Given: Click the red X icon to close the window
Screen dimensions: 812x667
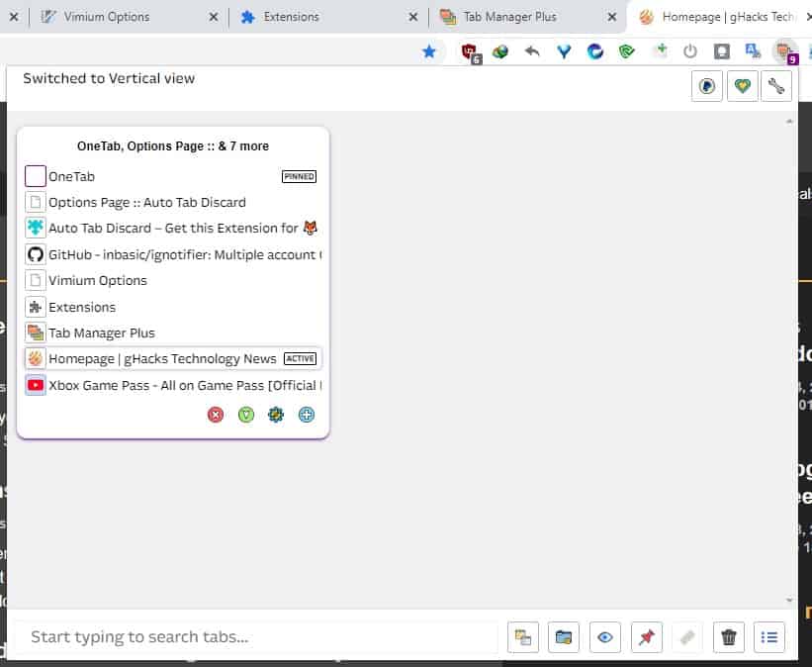Looking at the screenshot, I should 216,415.
